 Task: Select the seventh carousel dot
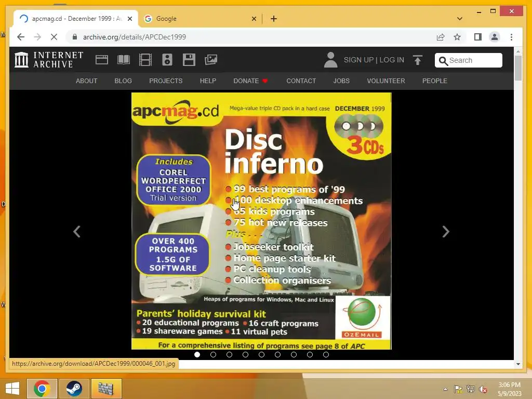point(294,354)
